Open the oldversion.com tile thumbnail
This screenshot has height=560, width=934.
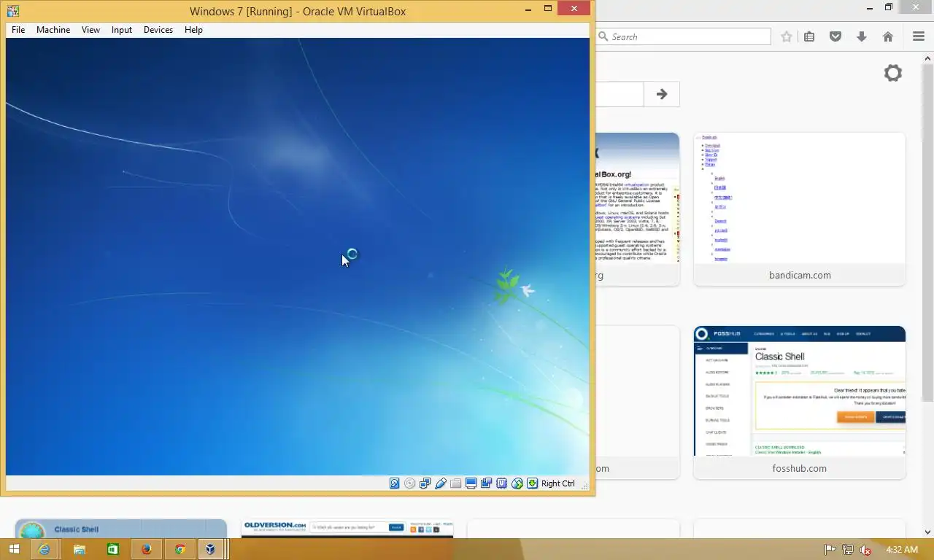pos(347,529)
